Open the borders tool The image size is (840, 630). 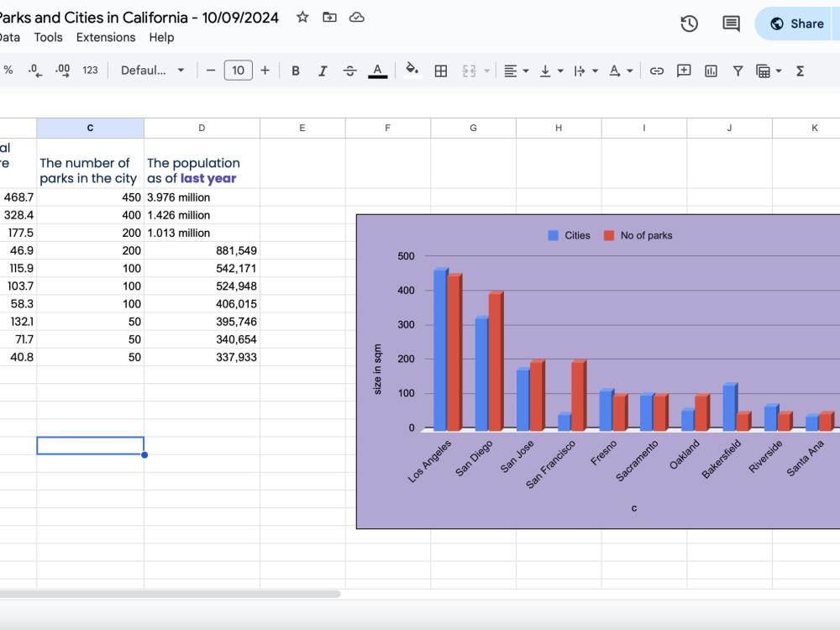[440, 71]
